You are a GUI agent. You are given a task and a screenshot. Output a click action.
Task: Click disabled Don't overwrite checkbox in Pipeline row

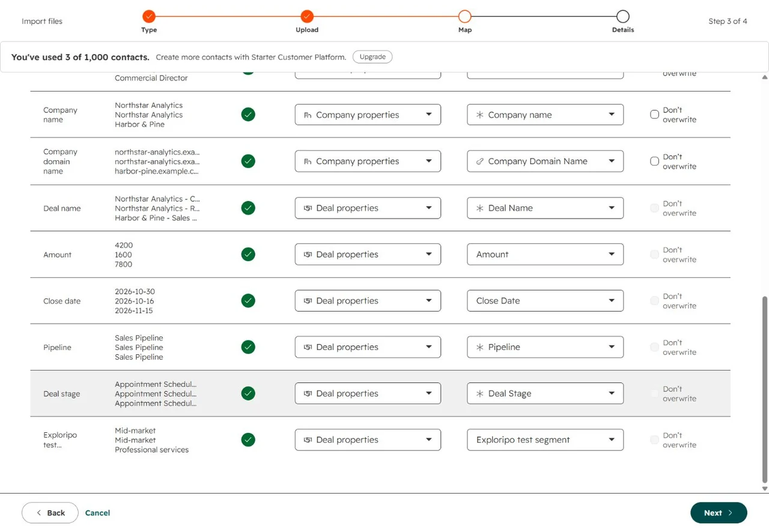(x=655, y=347)
